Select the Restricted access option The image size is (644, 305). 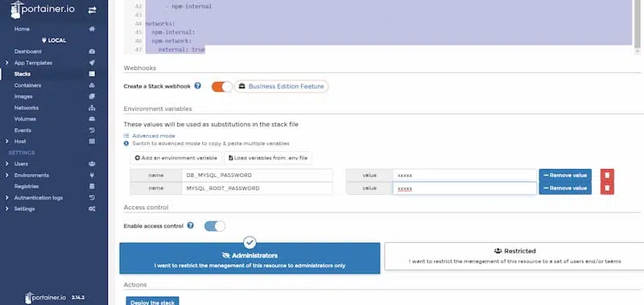coord(514,256)
